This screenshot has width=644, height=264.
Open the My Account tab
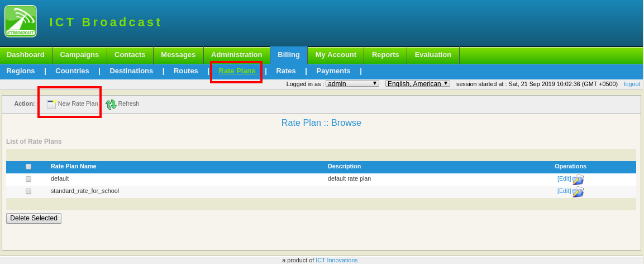[336, 55]
